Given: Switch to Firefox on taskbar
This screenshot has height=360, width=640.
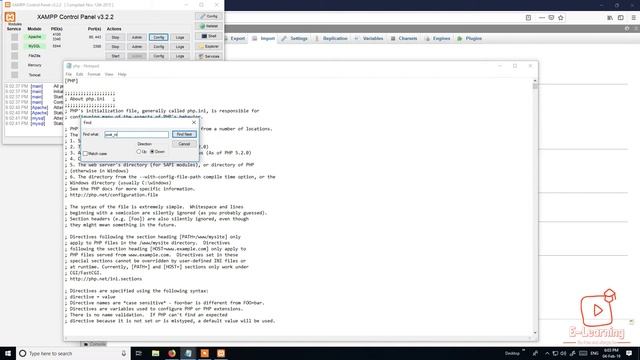Looking at the screenshot, I should pos(172,353).
